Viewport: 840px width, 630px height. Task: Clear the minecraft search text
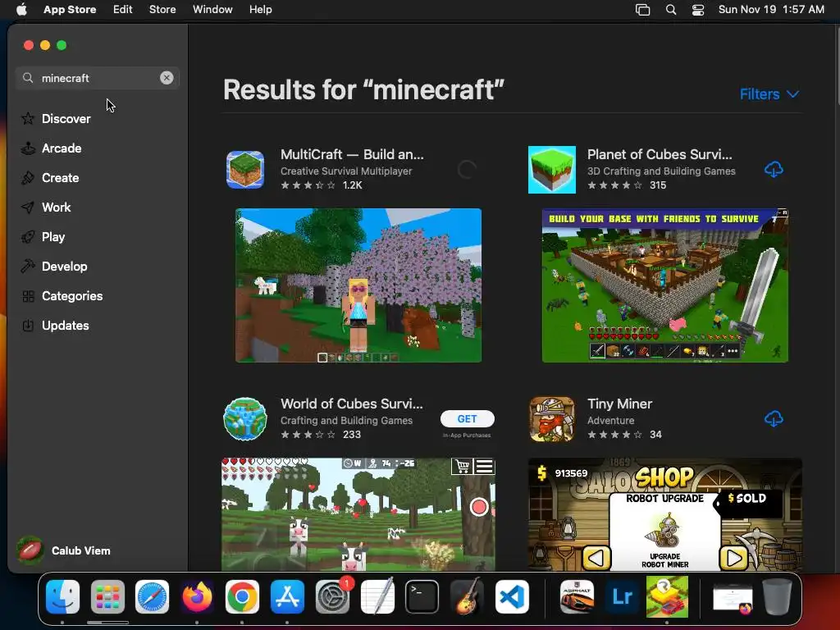167,78
